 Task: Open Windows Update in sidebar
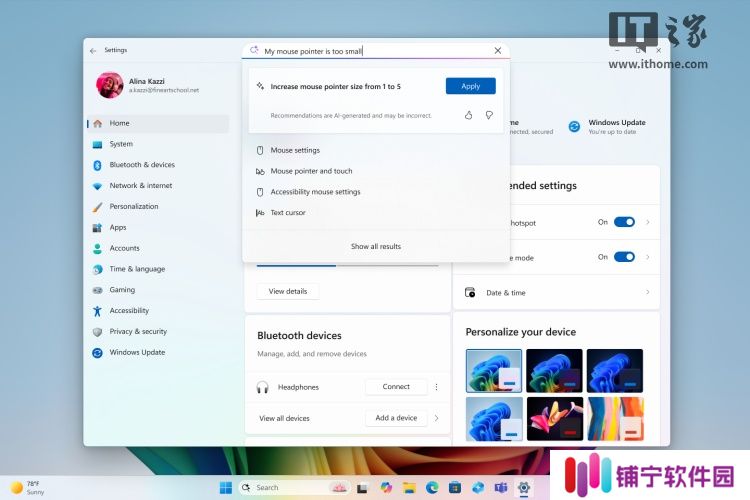pos(158,352)
